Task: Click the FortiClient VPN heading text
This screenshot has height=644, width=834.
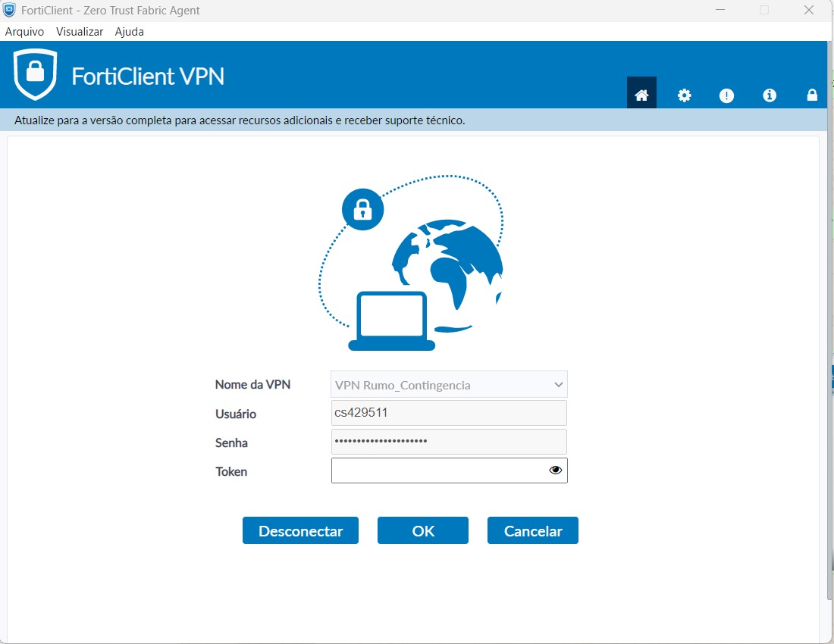Action: tap(148, 76)
